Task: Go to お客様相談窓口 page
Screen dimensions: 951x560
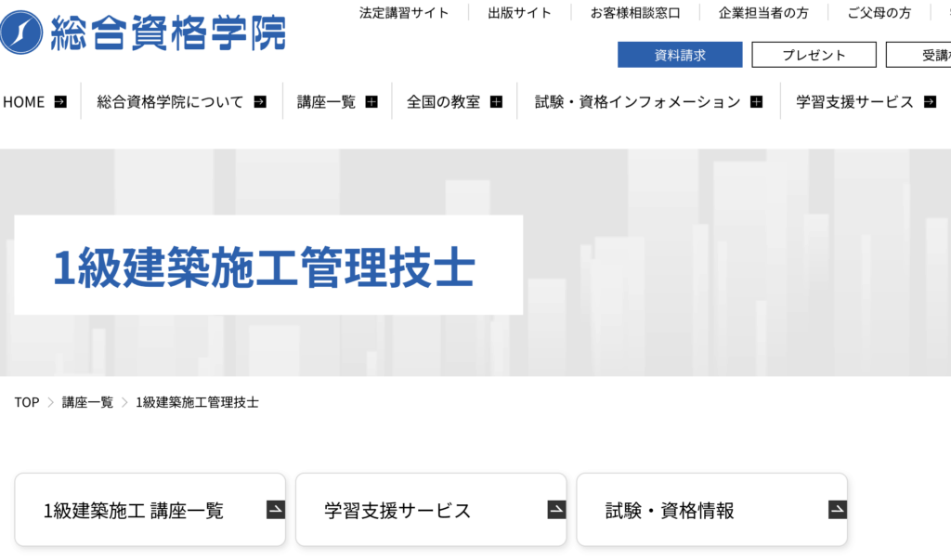Action: pyautogui.click(x=635, y=13)
